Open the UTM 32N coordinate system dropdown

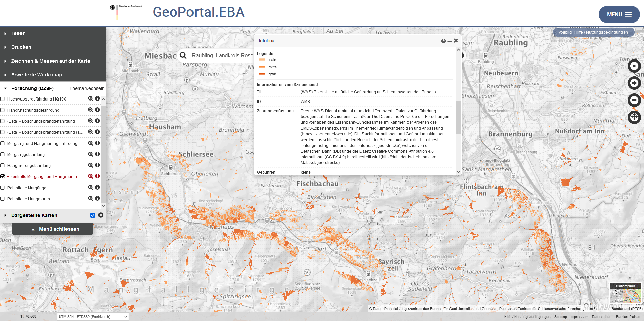93,317
